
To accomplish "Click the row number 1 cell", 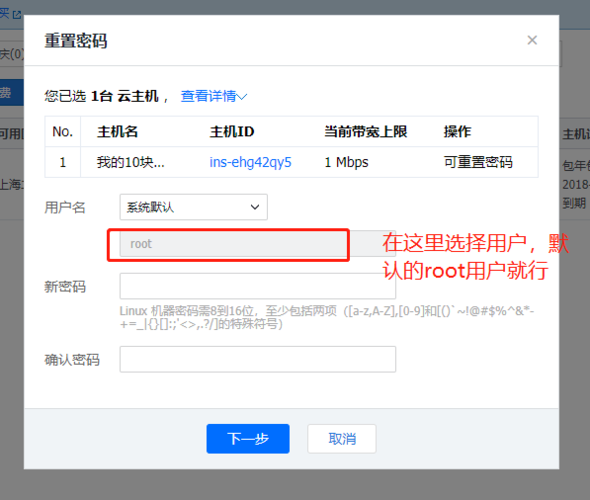I will pyautogui.click(x=62, y=162).
